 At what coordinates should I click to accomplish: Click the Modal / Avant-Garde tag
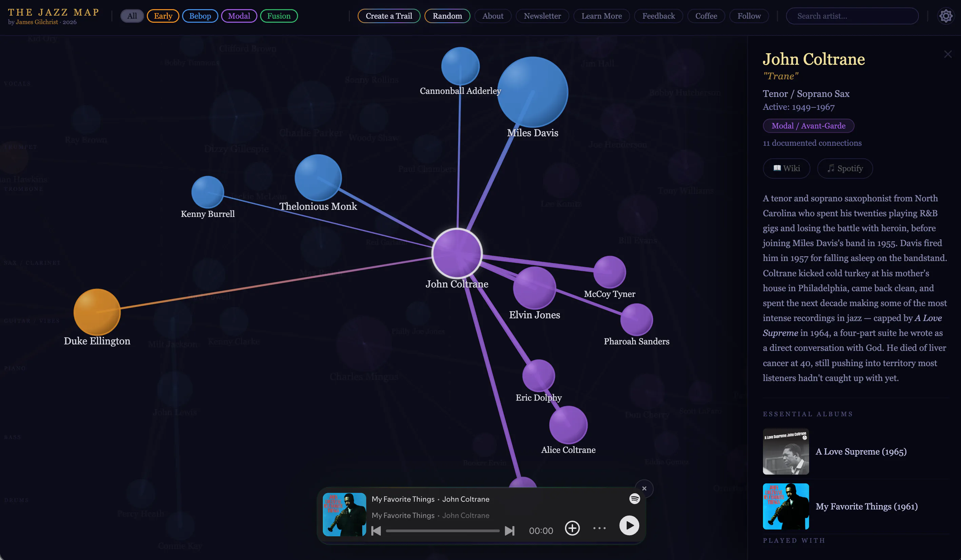[808, 126]
